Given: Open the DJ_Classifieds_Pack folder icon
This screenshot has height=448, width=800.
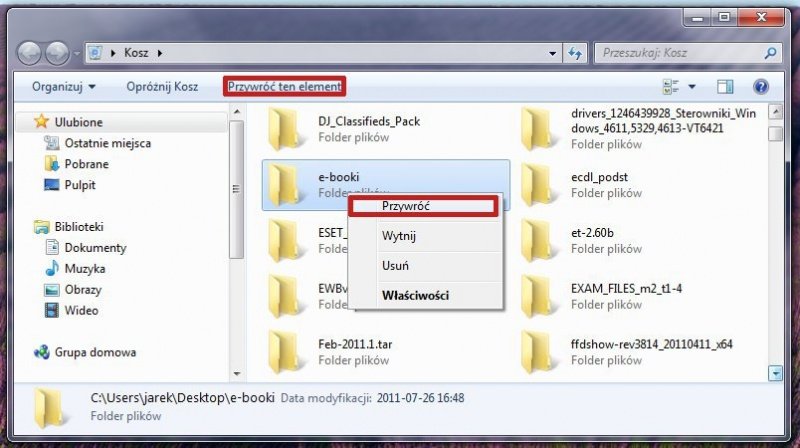Looking at the screenshot, I should click(287, 129).
